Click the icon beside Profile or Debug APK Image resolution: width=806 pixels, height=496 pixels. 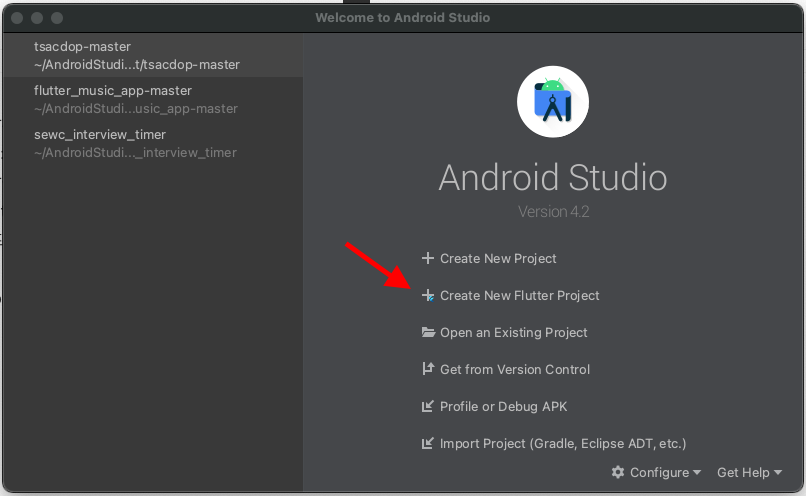(x=428, y=406)
